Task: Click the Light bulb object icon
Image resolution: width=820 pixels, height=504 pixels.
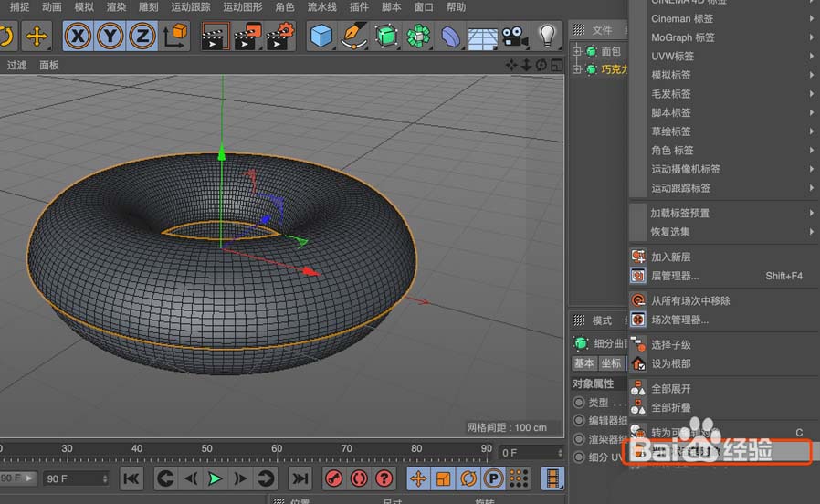Action: [547, 37]
